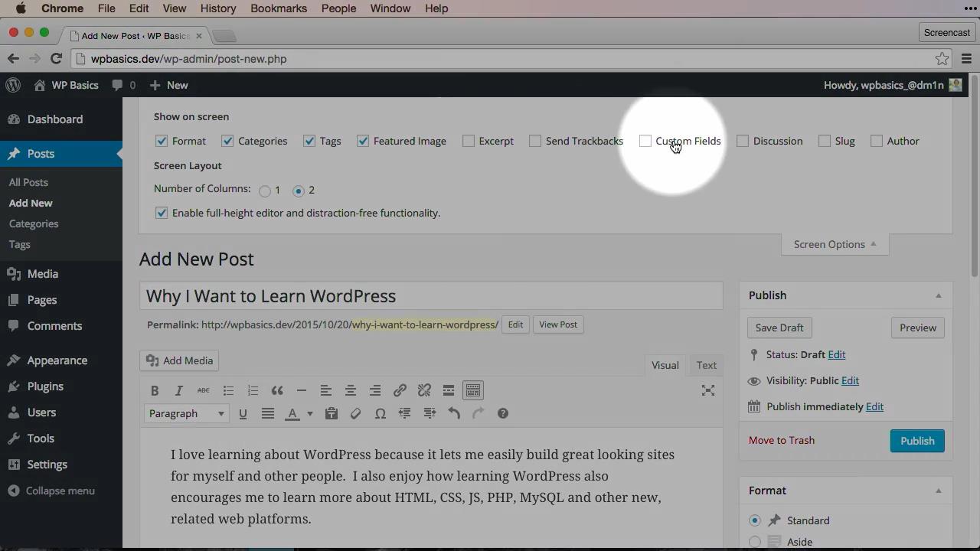Image resolution: width=980 pixels, height=551 pixels.
Task: Open the Media library from the sidebar
Action: [x=42, y=273]
